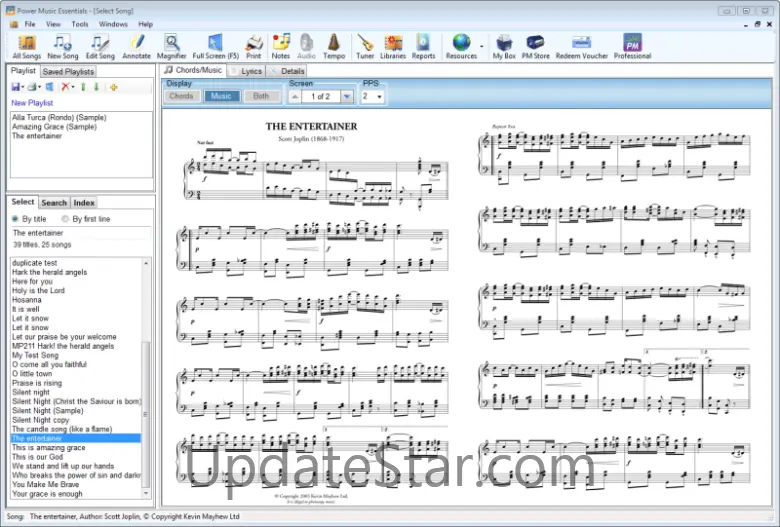The image size is (780, 527).
Task: Open the save playlist dropdown arrow
Action: pos(23,88)
